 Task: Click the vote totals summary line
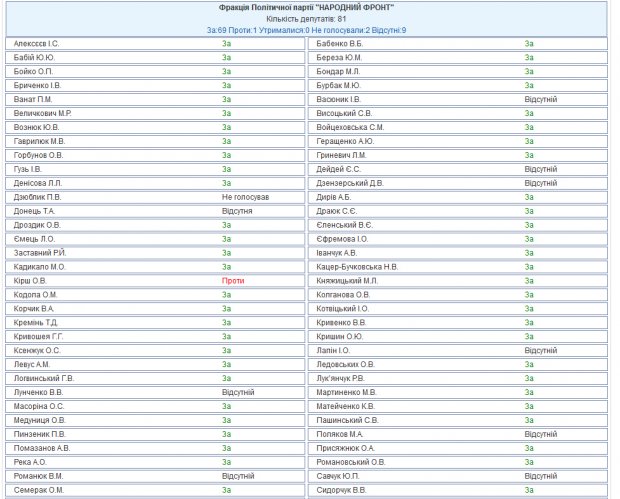point(306,31)
